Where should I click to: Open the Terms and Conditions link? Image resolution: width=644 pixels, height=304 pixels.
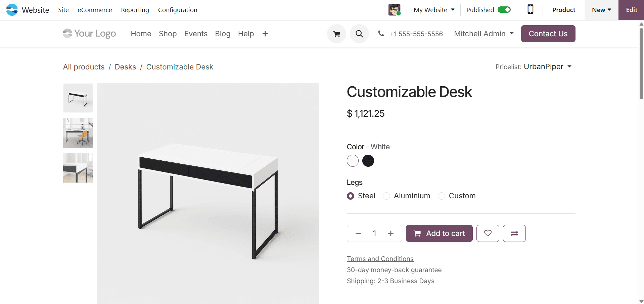click(380, 259)
